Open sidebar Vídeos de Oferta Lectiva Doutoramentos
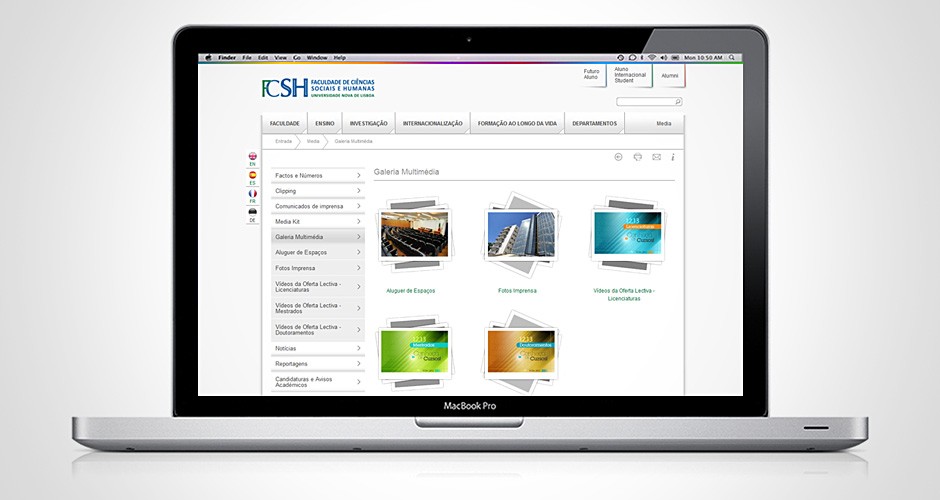 pos(317,330)
